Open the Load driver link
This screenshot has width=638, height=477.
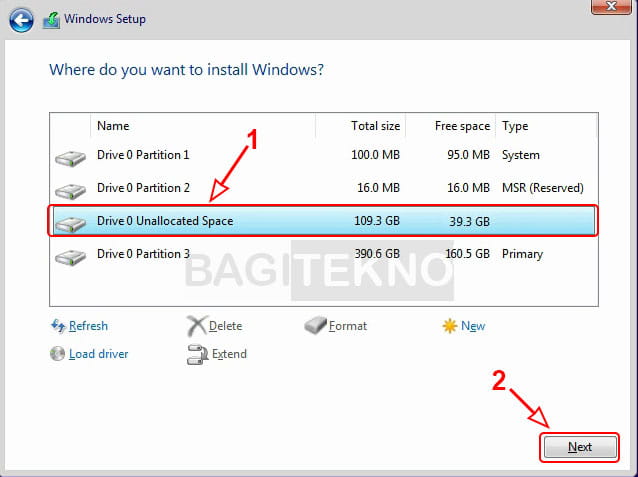click(x=98, y=354)
